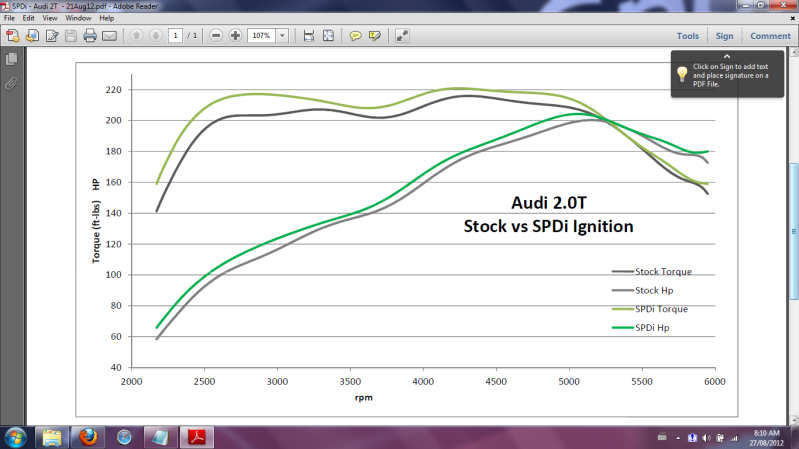This screenshot has height=449, width=799.
Task: Open Firefox from the taskbar
Action: pyautogui.click(x=87, y=436)
